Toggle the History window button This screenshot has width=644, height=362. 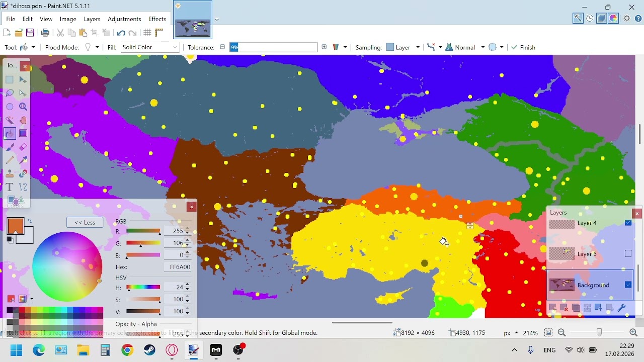coord(590,19)
